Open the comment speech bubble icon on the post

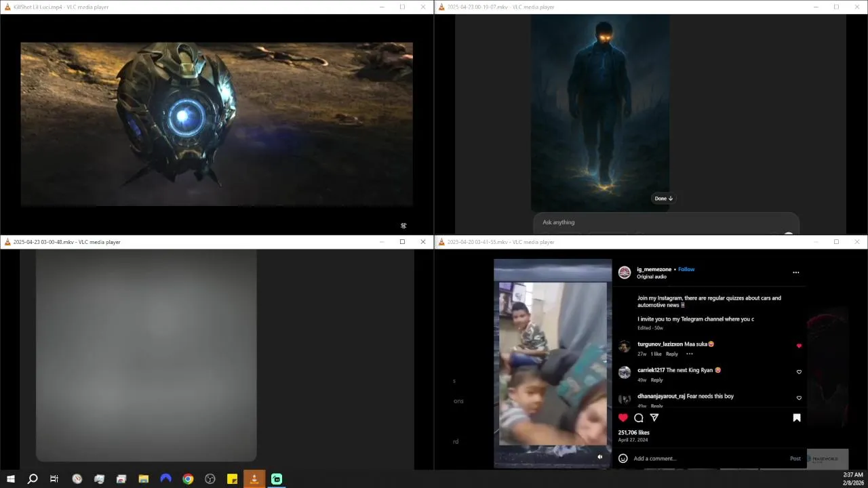click(639, 418)
